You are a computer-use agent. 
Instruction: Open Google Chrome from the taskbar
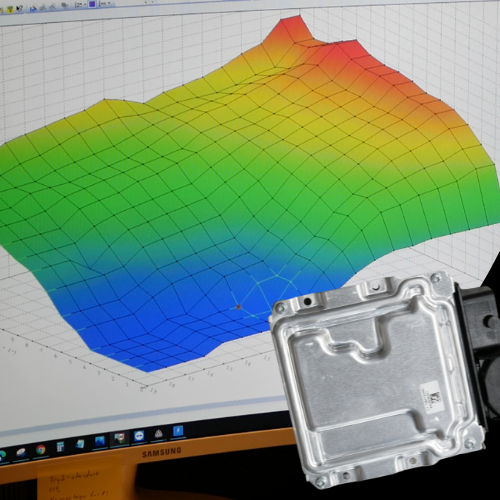(41, 449)
